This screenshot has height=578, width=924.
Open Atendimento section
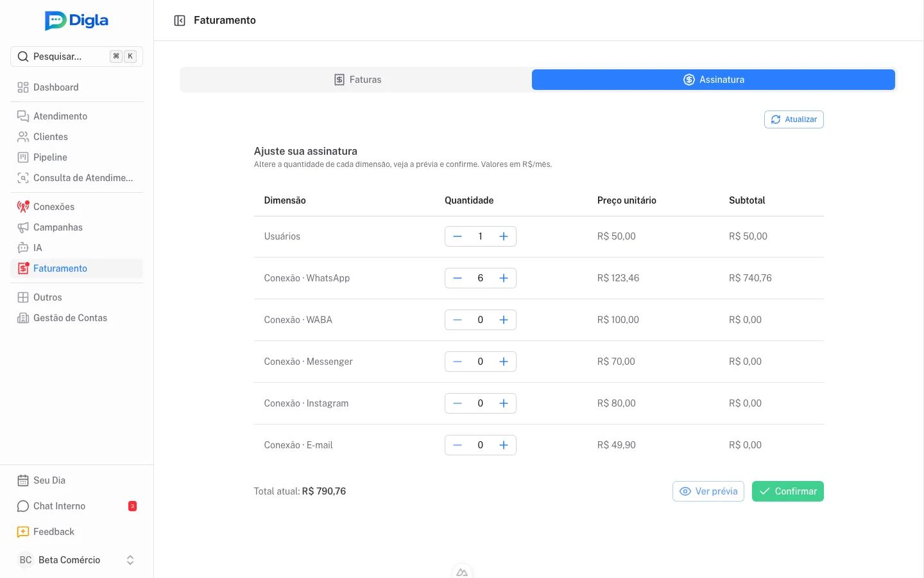[76, 116]
